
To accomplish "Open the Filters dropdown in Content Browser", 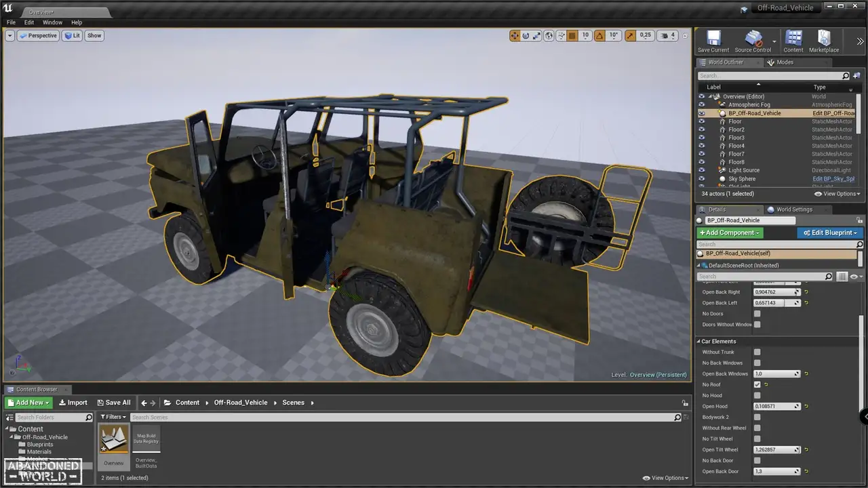I will click(x=113, y=417).
